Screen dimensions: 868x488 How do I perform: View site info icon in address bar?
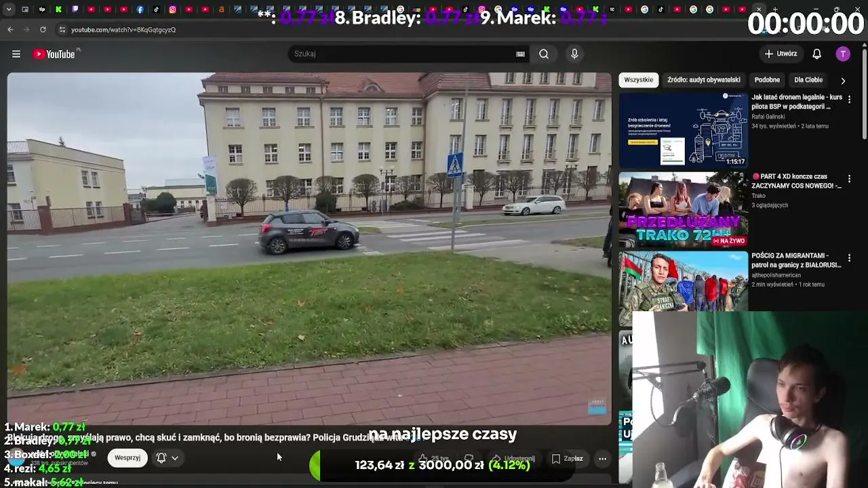point(62,30)
